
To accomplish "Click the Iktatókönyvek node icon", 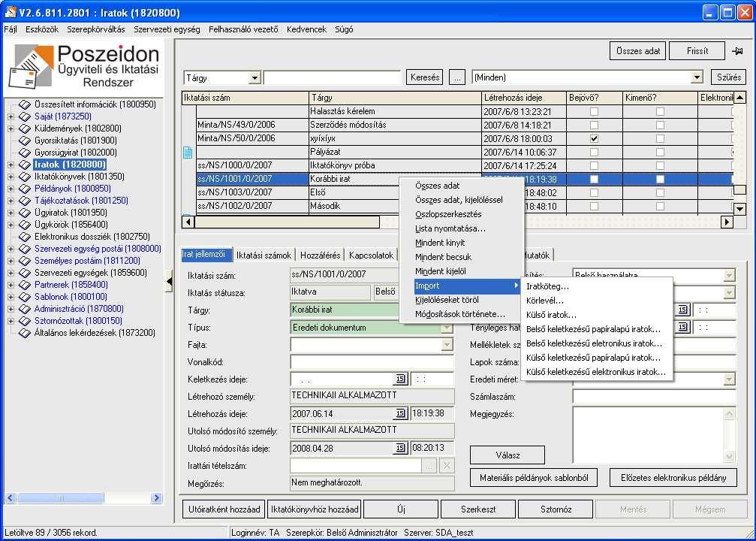I will pos(25,177).
